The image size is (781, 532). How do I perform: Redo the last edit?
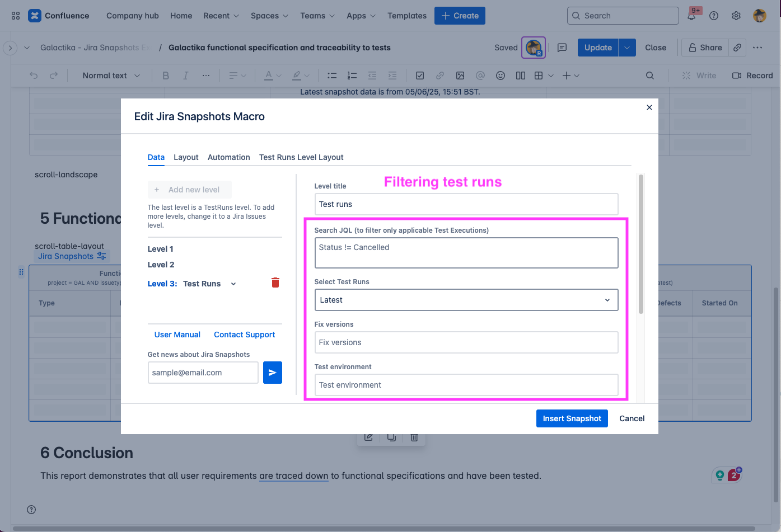(54, 76)
